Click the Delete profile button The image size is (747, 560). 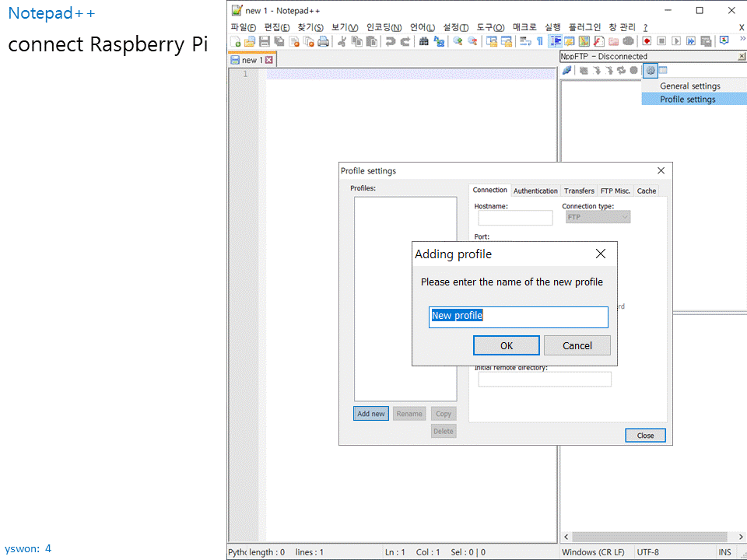pyautogui.click(x=444, y=431)
